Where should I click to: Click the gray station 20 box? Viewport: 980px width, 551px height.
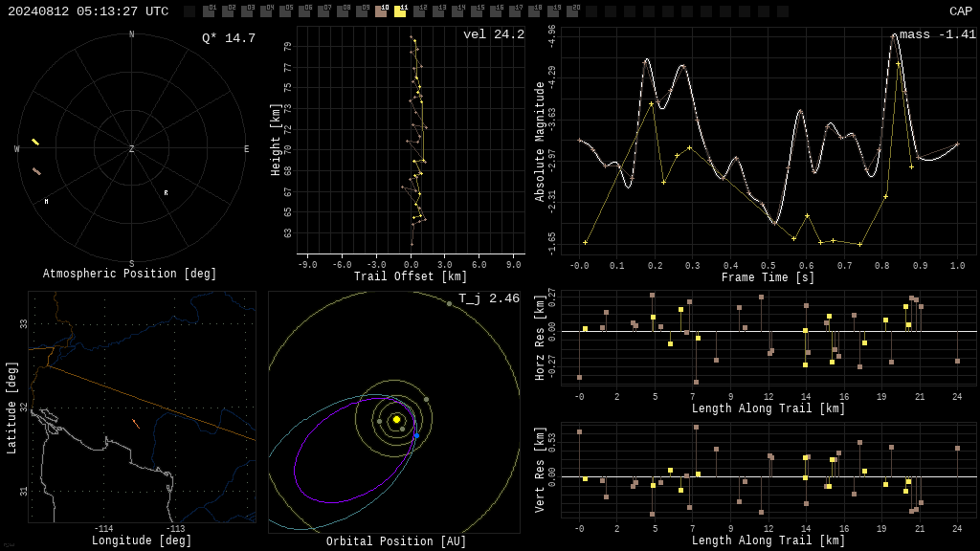(572, 11)
